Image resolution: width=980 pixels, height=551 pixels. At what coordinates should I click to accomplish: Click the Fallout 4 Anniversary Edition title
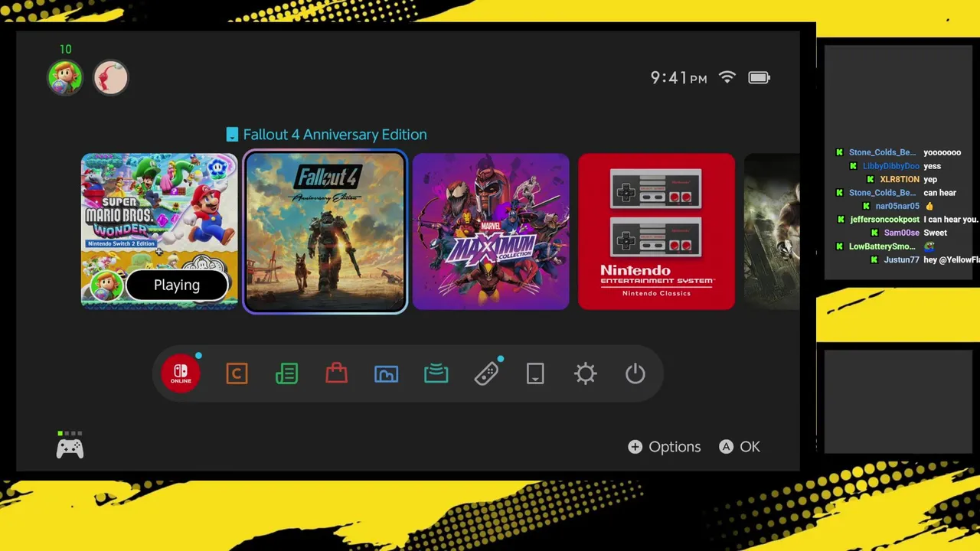[x=335, y=135]
